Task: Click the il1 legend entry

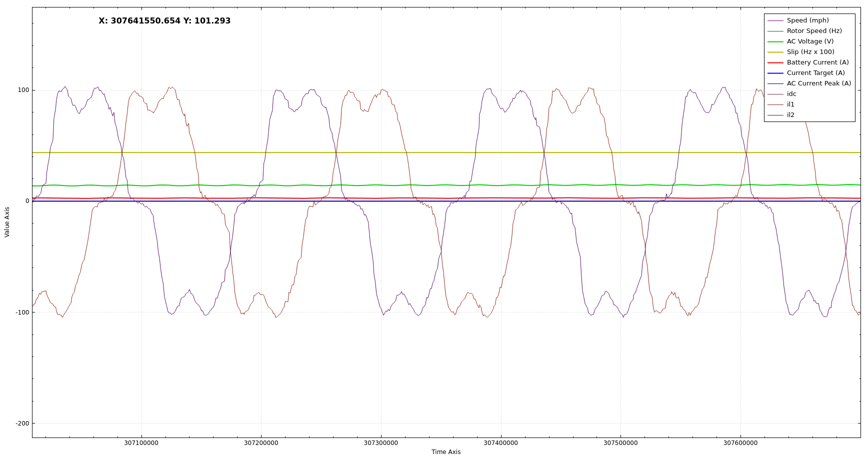Action: point(790,104)
